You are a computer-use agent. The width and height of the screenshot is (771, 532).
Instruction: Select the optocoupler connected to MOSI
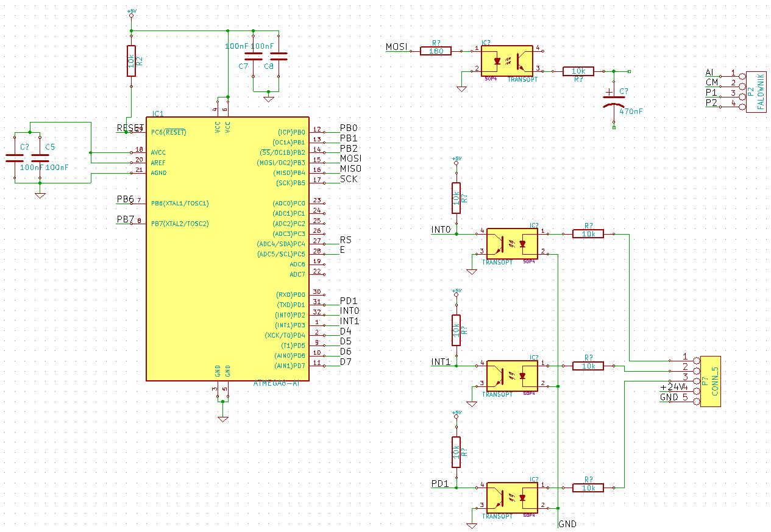[x=507, y=60]
